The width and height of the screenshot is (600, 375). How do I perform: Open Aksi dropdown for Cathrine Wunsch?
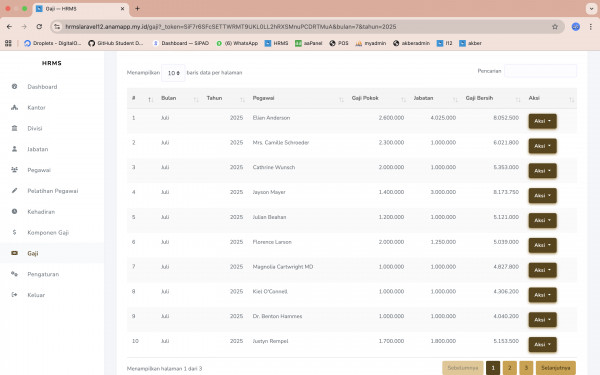[x=543, y=171]
